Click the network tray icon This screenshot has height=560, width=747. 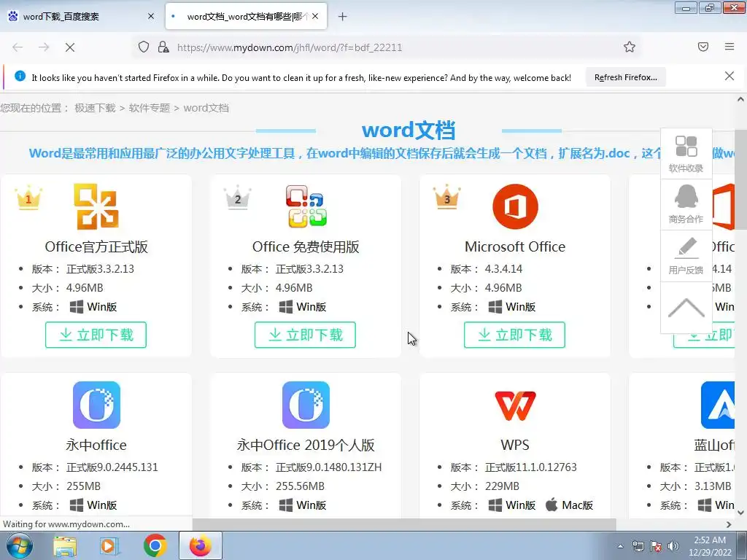(638, 546)
